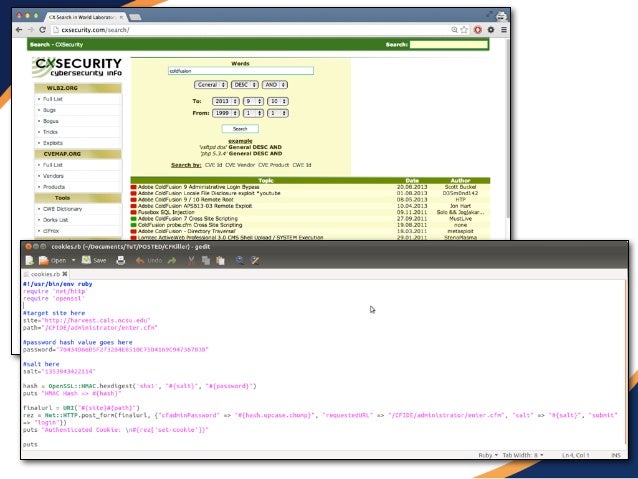The height and width of the screenshot is (479, 638).
Task: Open the Fusebox SQL Injection entry
Action: (166, 212)
